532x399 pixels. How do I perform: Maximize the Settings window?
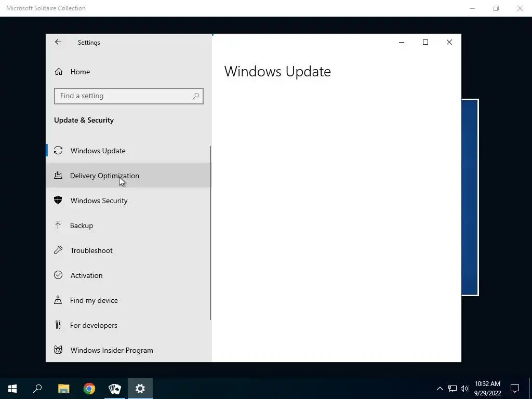tap(425, 42)
